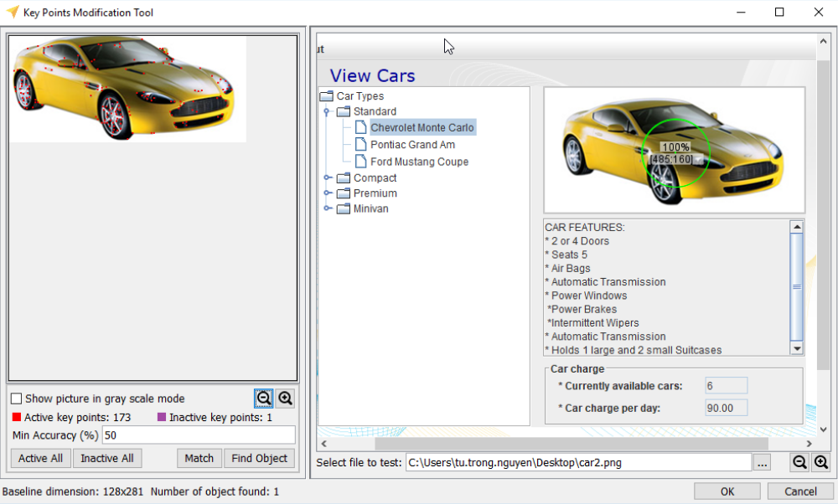Minimize the Key Points Modification Tool window

[741, 12]
